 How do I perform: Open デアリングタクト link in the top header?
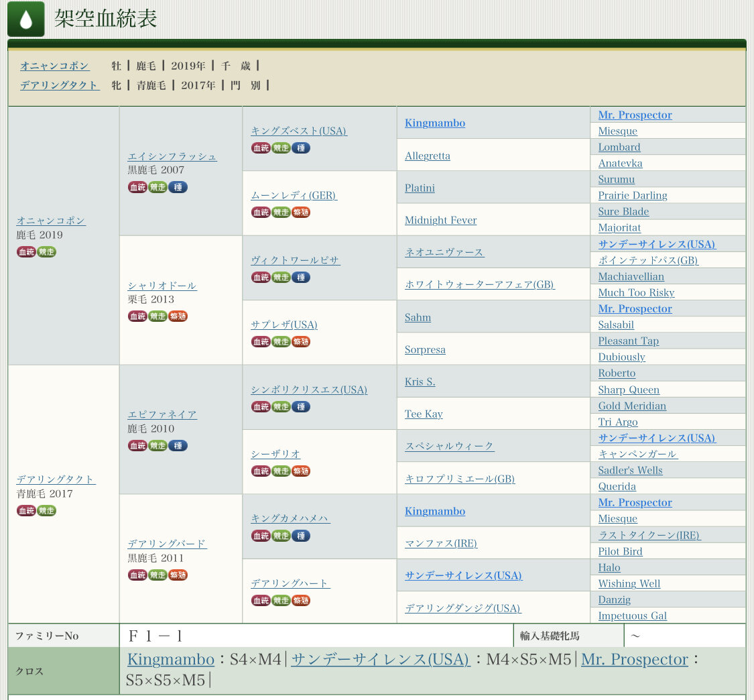pos(60,85)
